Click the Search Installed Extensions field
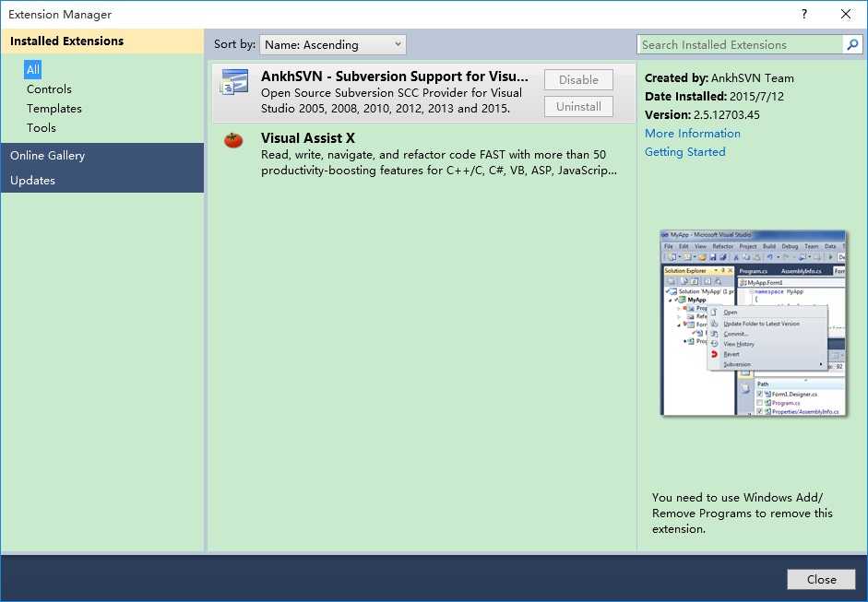This screenshot has width=868, height=602. (740, 45)
